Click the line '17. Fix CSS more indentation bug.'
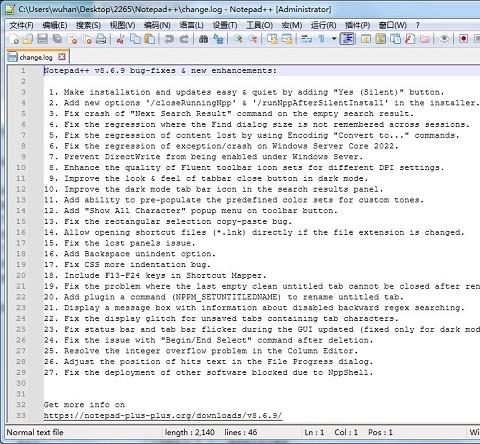 point(127,265)
